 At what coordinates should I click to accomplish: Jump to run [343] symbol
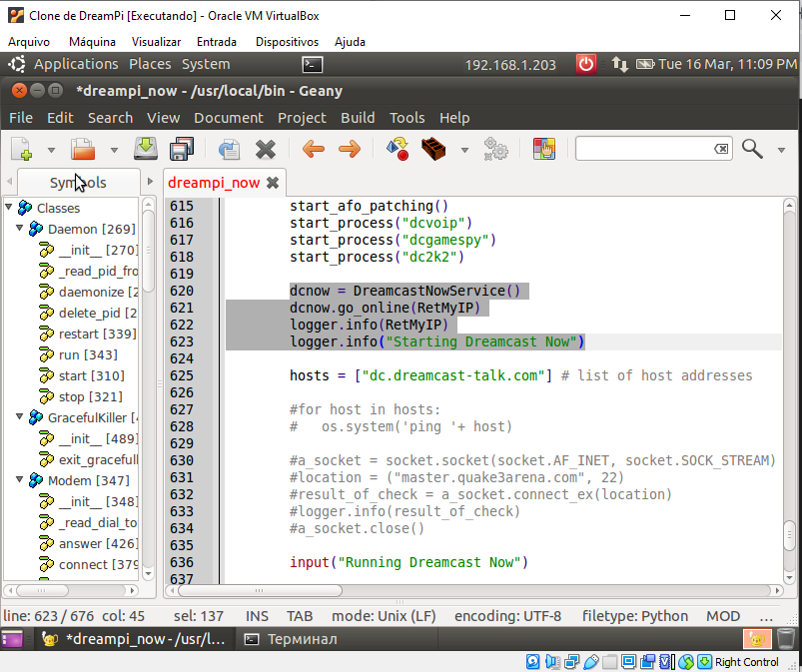pos(88,354)
